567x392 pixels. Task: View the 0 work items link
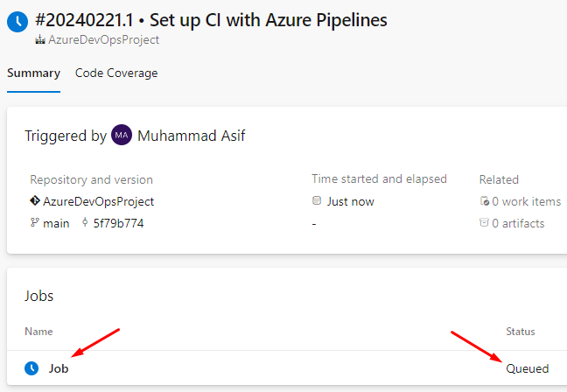tap(526, 201)
